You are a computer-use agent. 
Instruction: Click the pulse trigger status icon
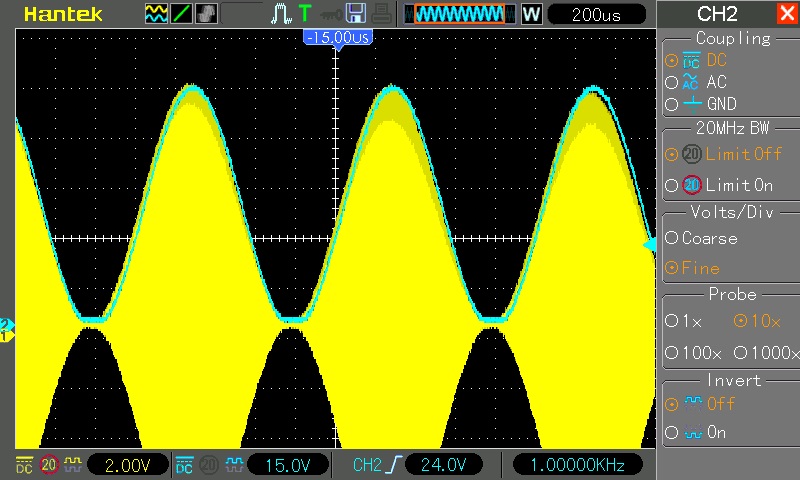[x=280, y=14]
